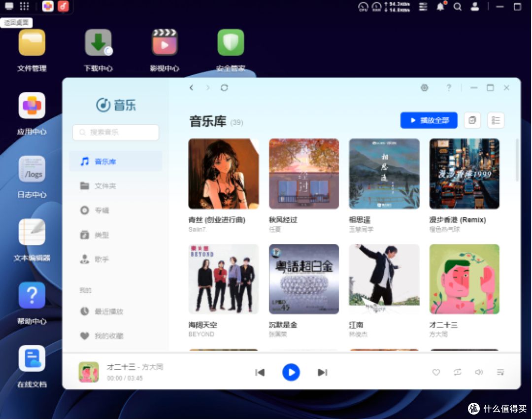Open the 下载中心 desktop icon
Image resolution: width=532 pixels, height=420 pixels.
98,43
